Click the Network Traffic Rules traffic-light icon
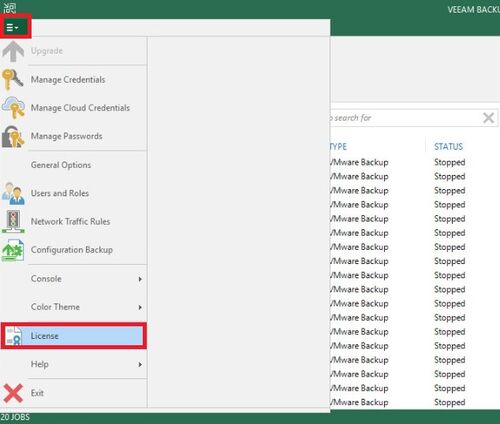 pyautogui.click(x=13, y=222)
